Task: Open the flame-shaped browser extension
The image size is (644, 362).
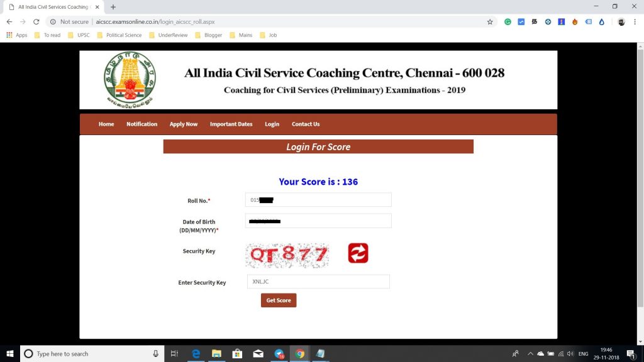Action: (x=574, y=21)
